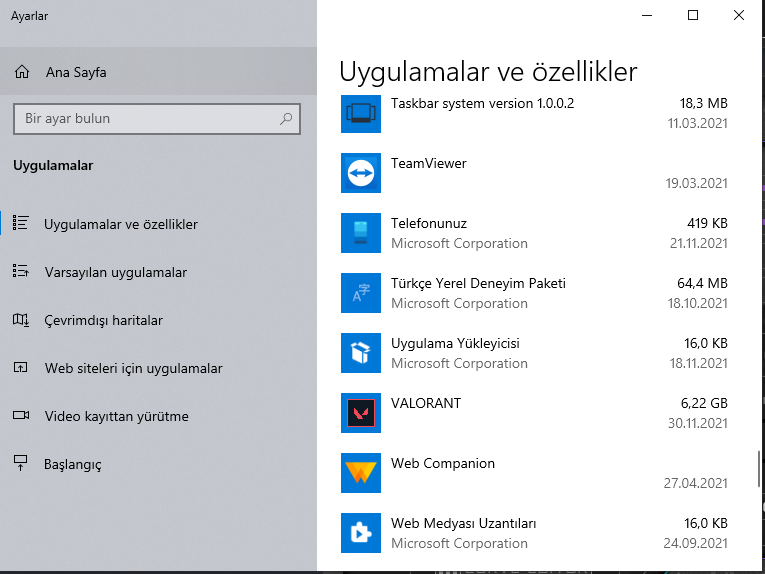The width and height of the screenshot is (765, 574).
Task: Open Video kayıttan yürütme settings
Action: [158, 416]
